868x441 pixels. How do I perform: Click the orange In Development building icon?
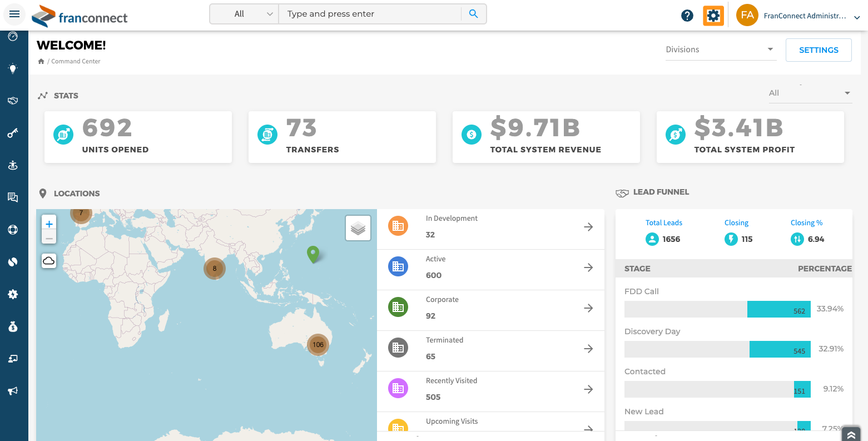[x=398, y=226]
